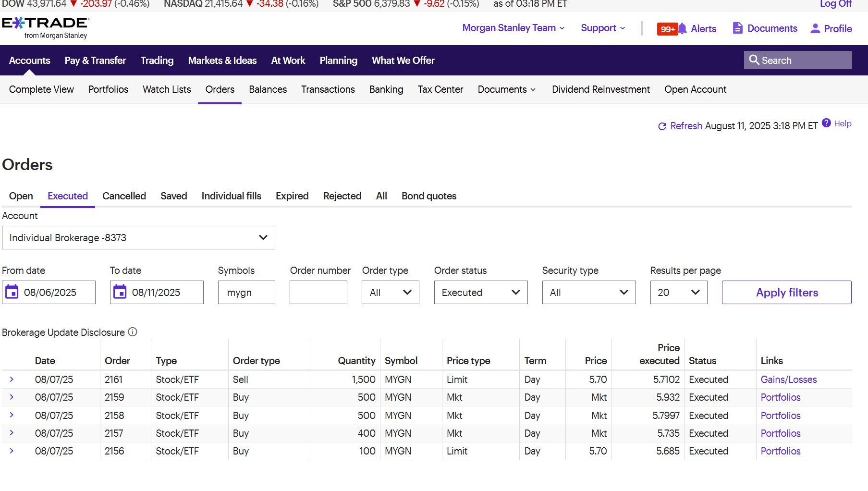Click the Refresh circular arrow icon
The width and height of the screenshot is (868, 491).
662,126
